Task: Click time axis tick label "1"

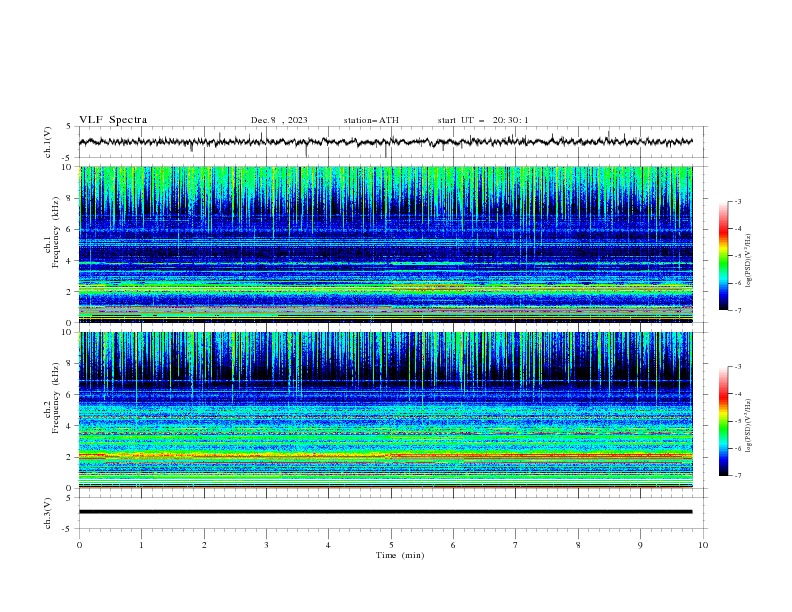Action: [141, 545]
